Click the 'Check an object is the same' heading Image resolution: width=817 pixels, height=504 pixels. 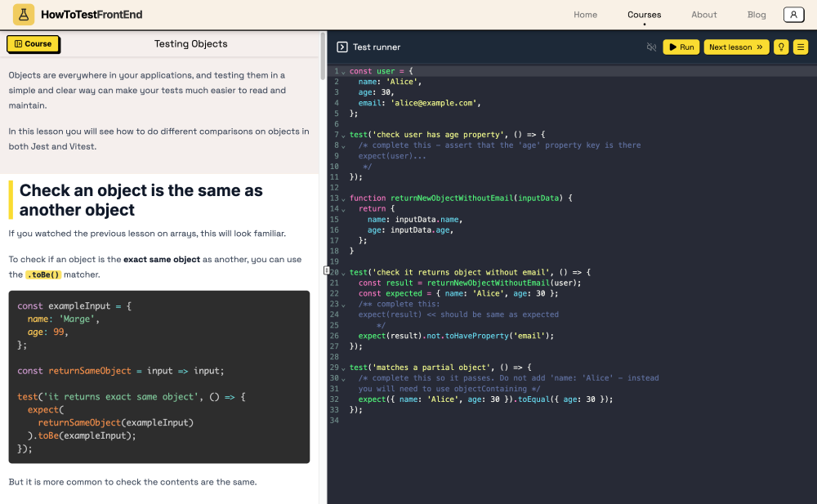click(x=141, y=200)
